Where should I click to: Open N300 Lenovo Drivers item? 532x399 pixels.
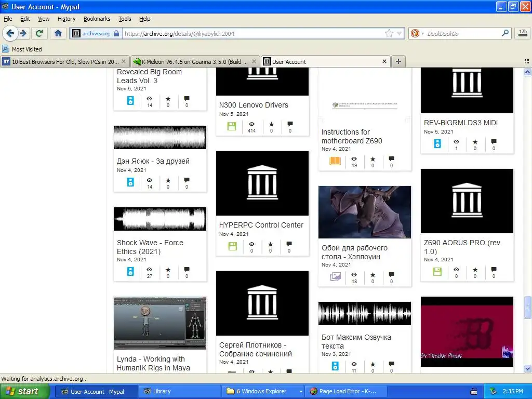254,105
